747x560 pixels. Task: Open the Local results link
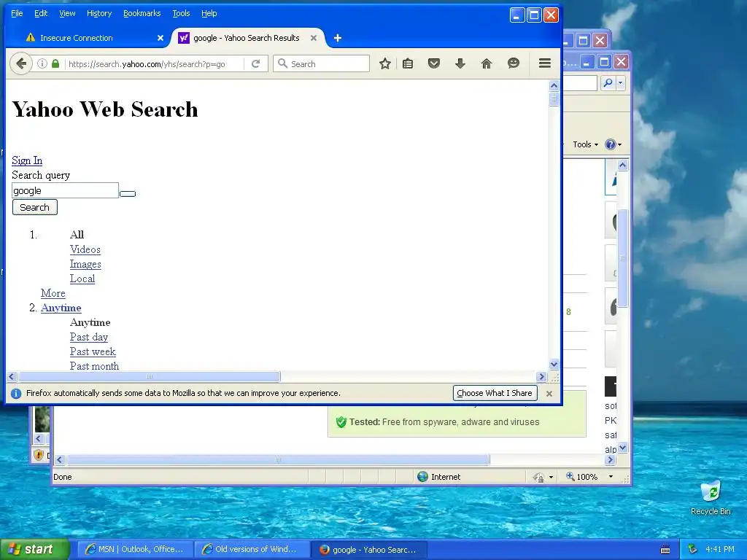(82, 279)
